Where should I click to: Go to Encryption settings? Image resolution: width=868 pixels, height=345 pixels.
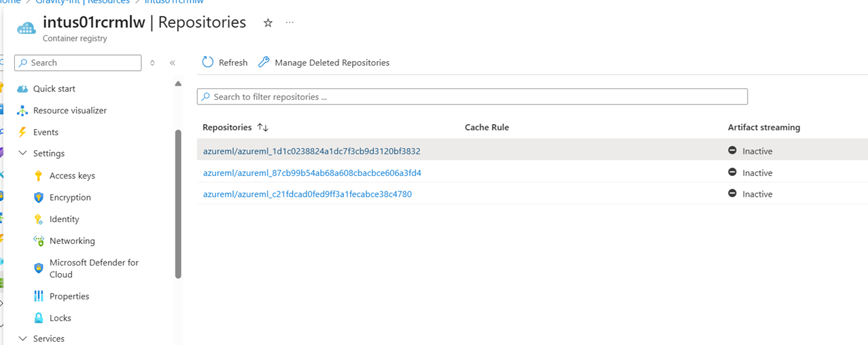[x=70, y=198]
